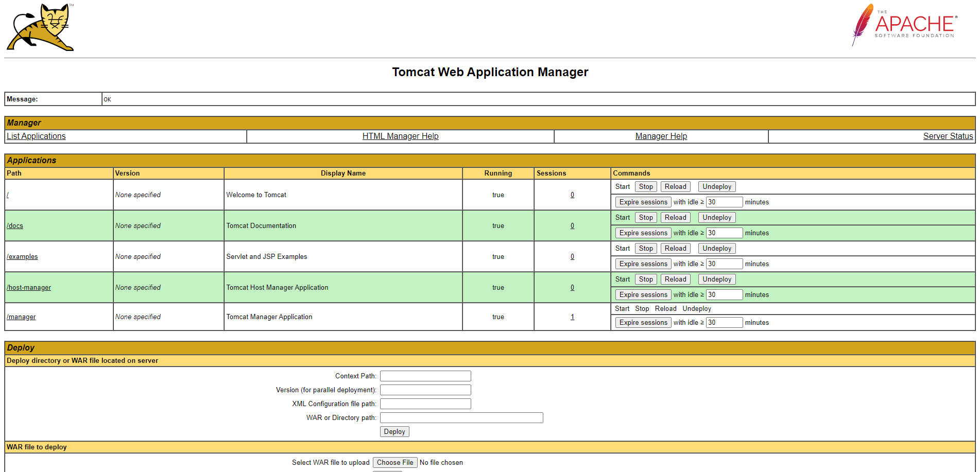The width and height of the screenshot is (980, 472).
Task: Expire sessions for the root application
Action: [x=643, y=202]
